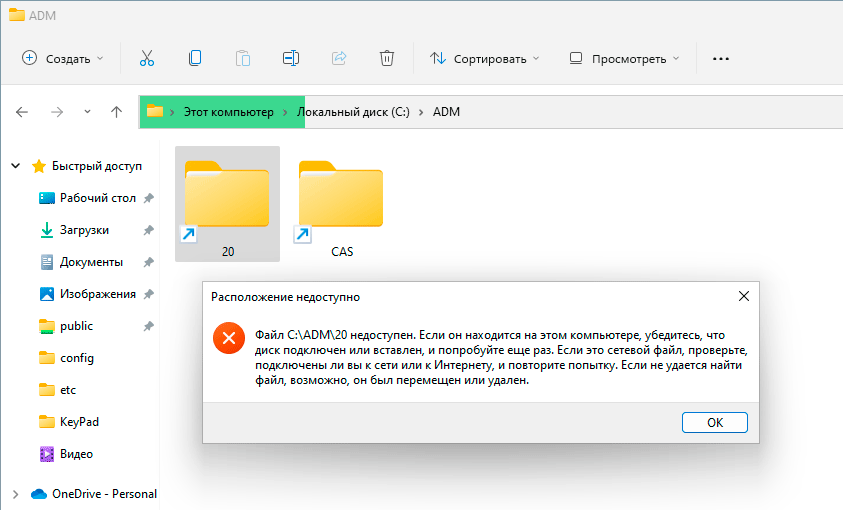Click the pin icon next to Загрузки

(x=148, y=230)
